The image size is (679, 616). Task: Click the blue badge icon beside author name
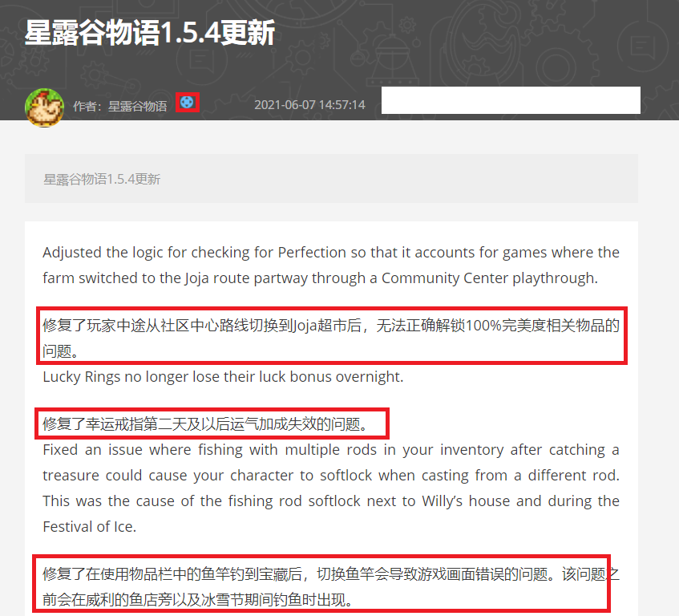click(187, 103)
